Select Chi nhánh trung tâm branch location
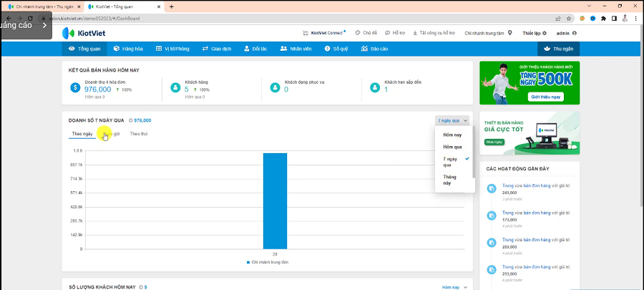The width and height of the screenshot is (644, 290). 488,33
